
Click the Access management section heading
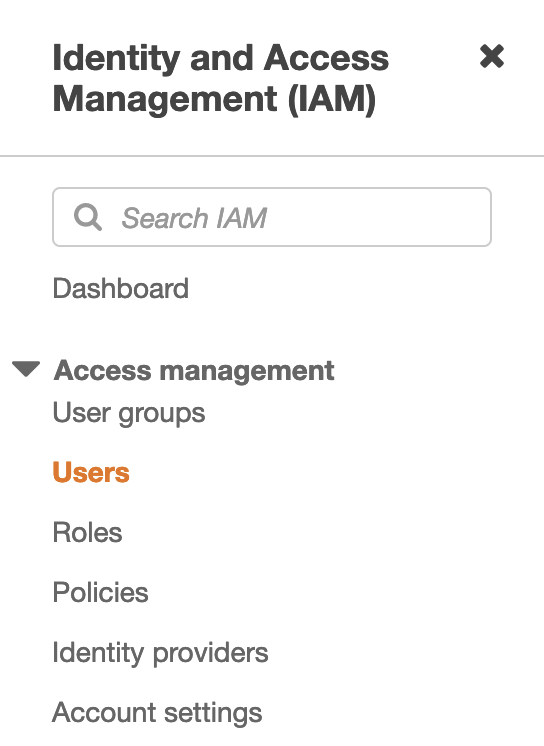194,371
